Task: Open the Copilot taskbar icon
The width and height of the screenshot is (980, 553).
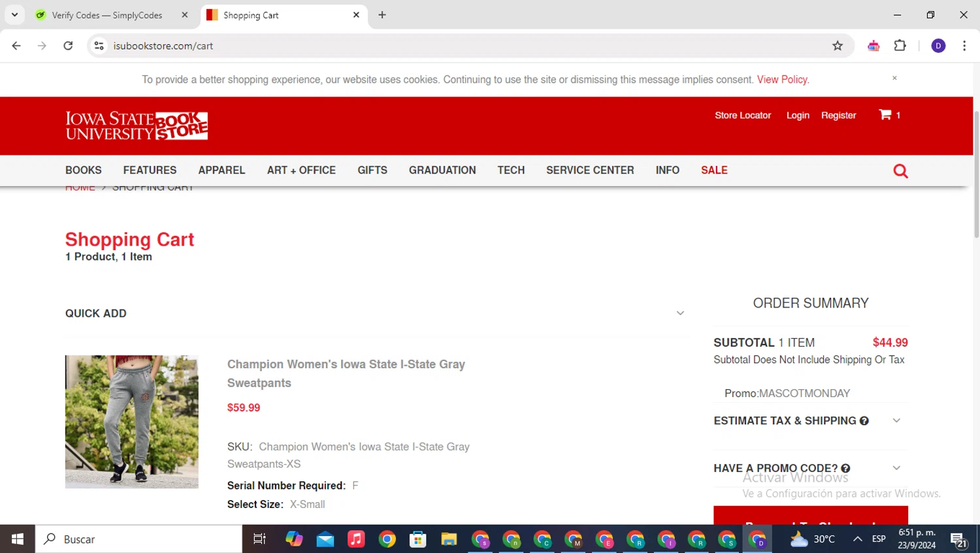Action: (294, 539)
